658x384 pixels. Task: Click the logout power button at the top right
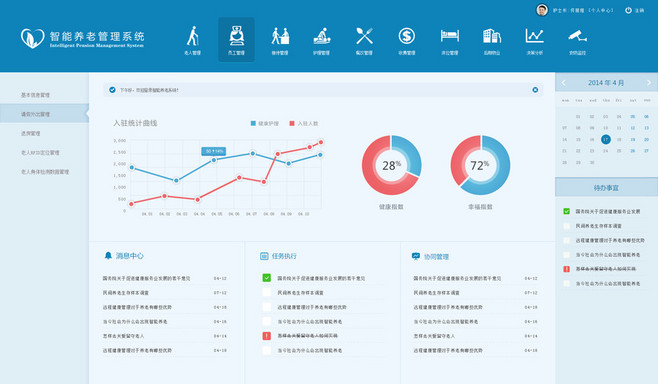[628, 10]
